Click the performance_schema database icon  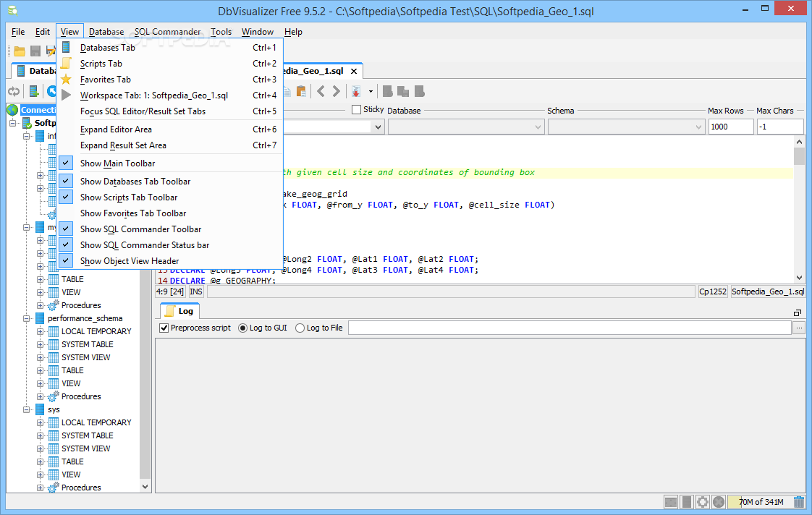(40, 318)
